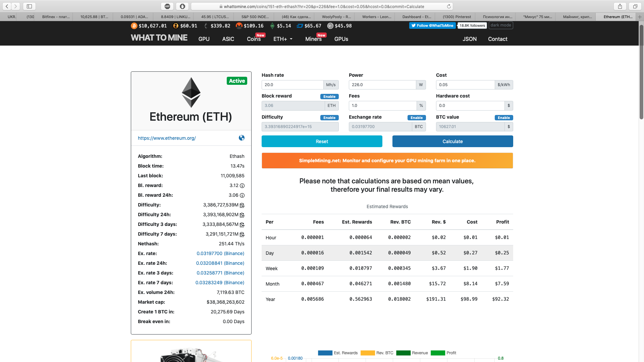Screen dimensions: 644x362
Task: Click the WHAT TO MINE logo
Action: pos(159,38)
